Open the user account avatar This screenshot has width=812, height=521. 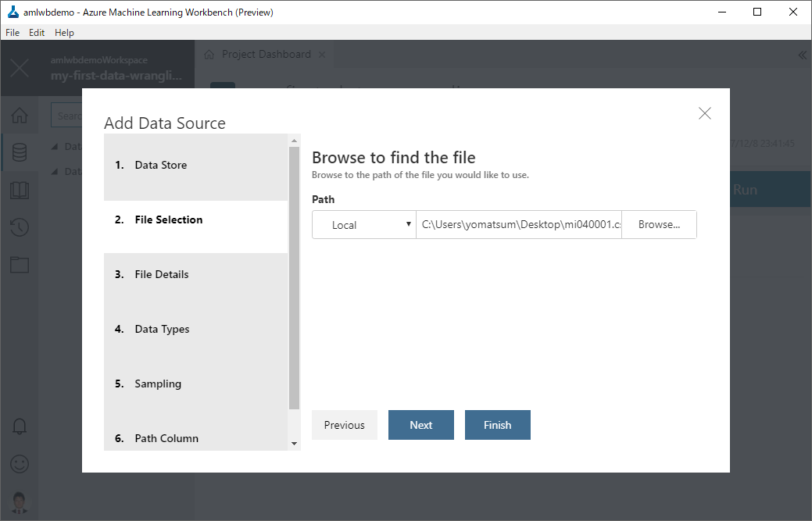click(20, 501)
